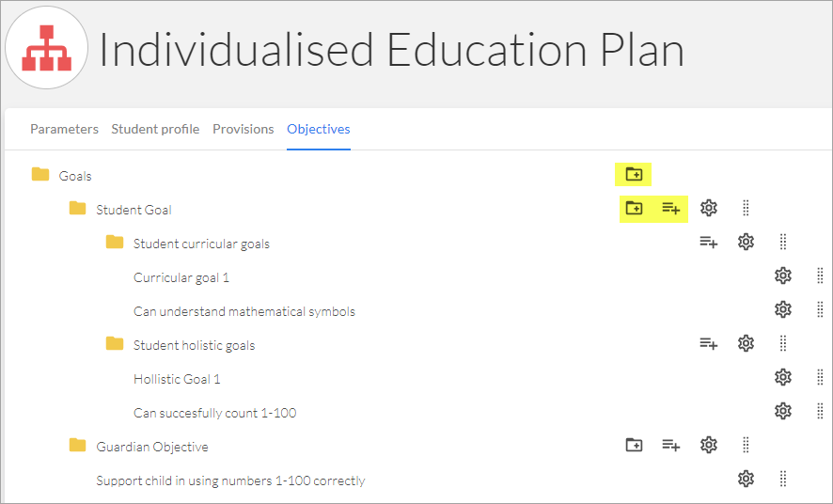Add objective item to Student Goal
Viewport: 833px width, 504px height.
coord(671,208)
